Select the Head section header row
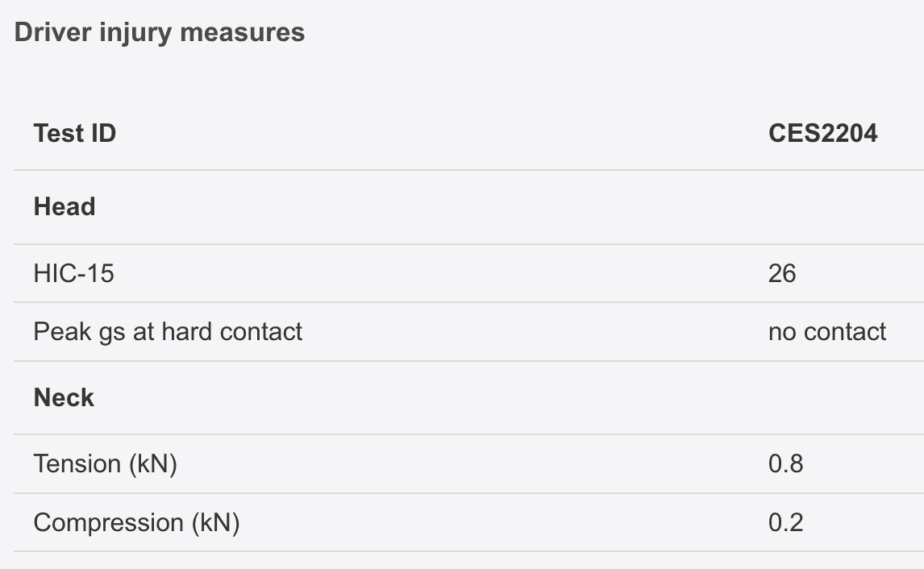 [x=469, y=207]
